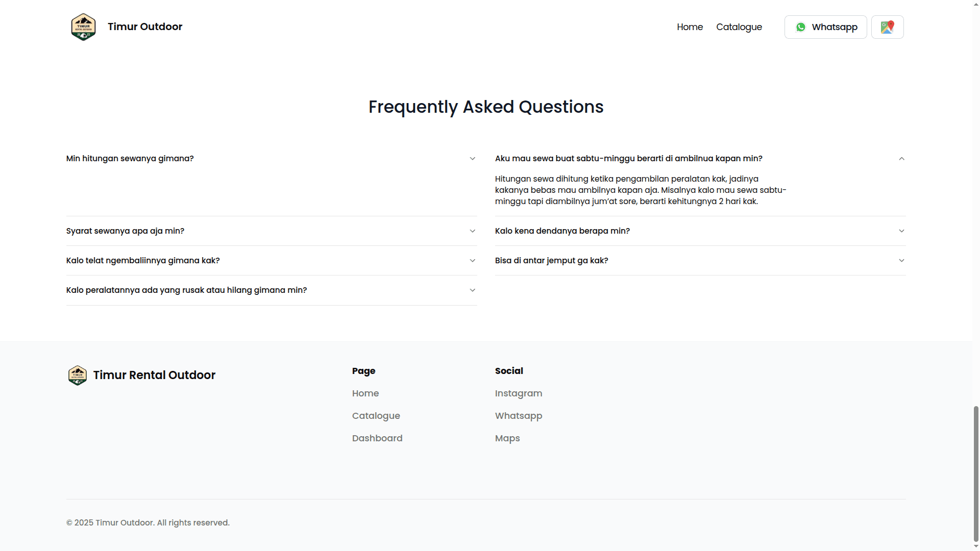980x551 pixels.
Task: Open the Google Maps icon button
Action: pos(887,27)
